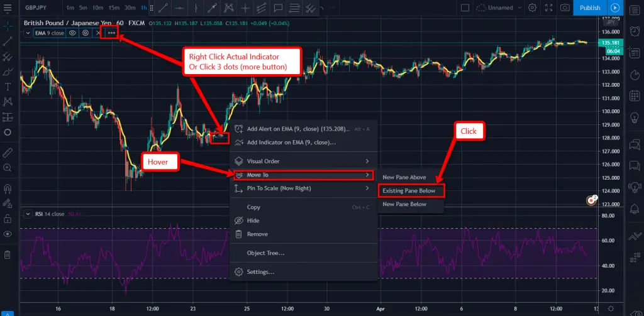Image resolution: width=644 pixels, height=316 pixels.
Task: Take a chart snapshot with camera icon
Action: pos(565,8)
